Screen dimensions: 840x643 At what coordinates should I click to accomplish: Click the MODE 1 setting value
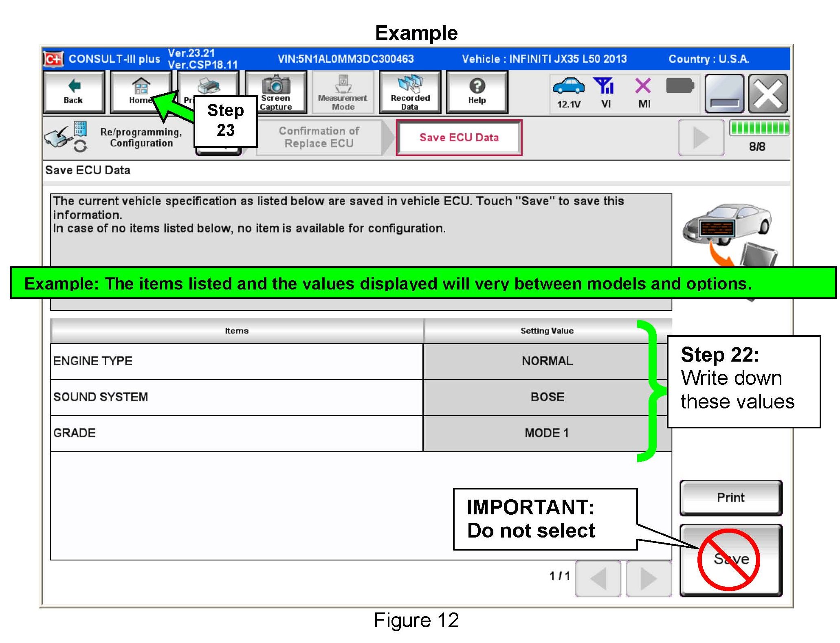tap(547, 433)
